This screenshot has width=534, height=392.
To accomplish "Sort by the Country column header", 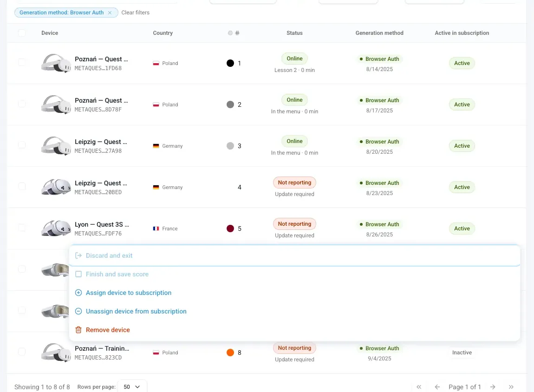I will [x=163, y=33].
